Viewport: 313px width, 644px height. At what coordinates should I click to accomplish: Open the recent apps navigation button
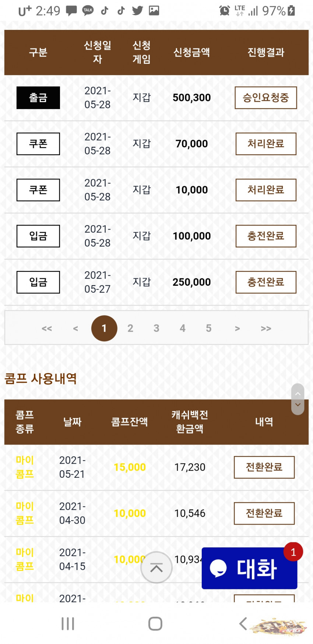click(68, 624)
